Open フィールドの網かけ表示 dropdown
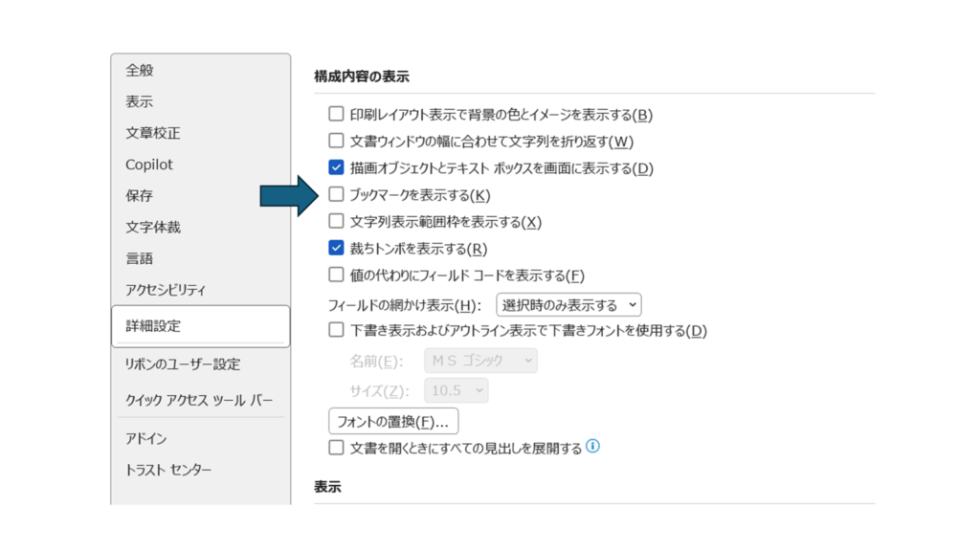 tap(568, 305)
